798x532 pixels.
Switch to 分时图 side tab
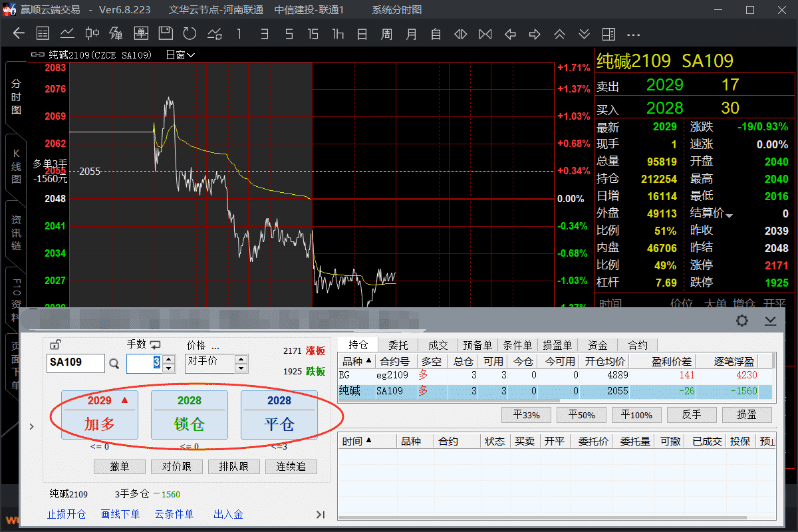coord(16,96)
